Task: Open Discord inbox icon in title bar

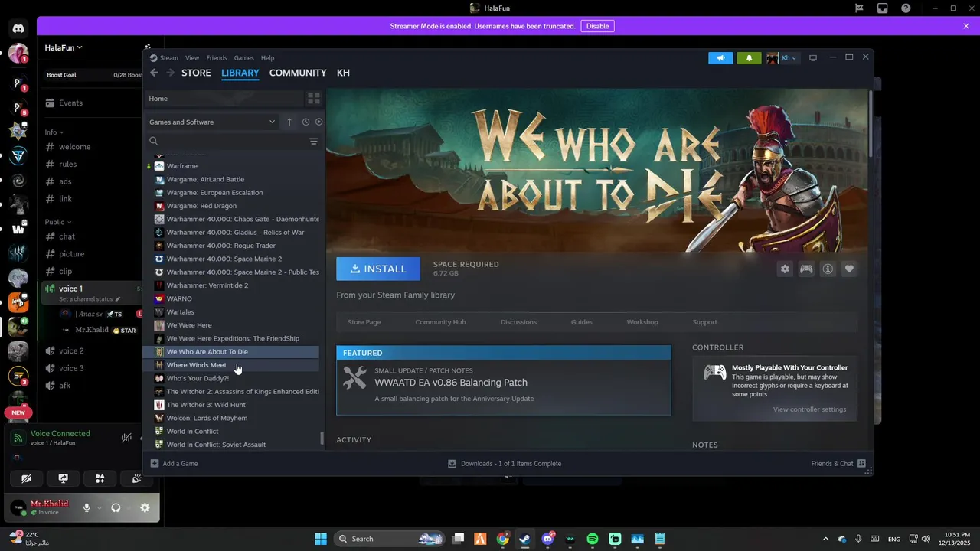Action: (882, 8)
